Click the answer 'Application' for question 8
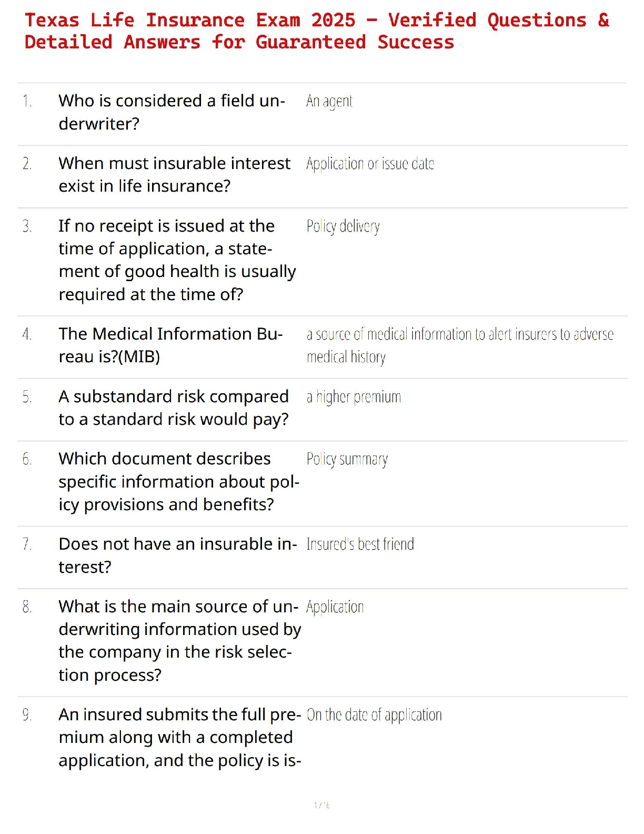The width and height of the screenshot is (644, 834). (335, 607)
